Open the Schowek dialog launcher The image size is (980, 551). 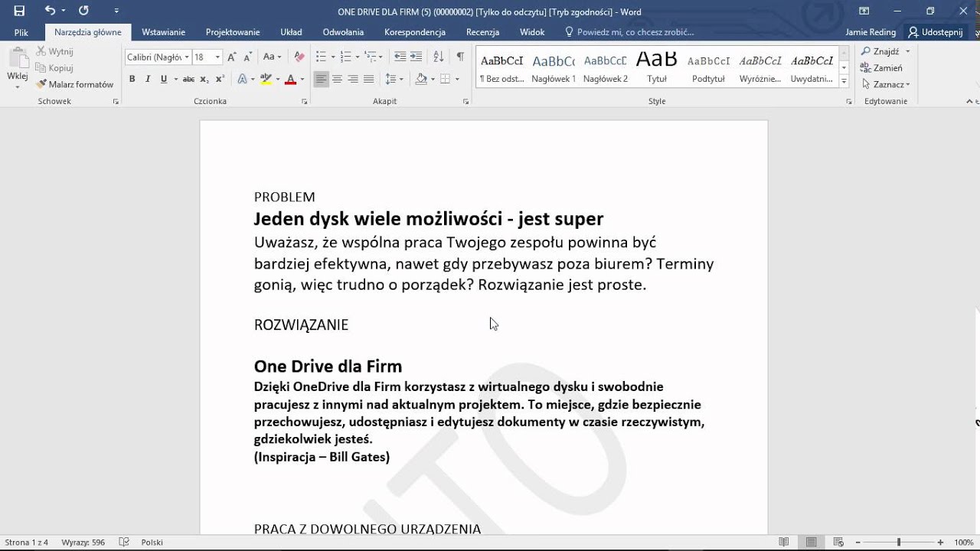click(x=116, y=101)
